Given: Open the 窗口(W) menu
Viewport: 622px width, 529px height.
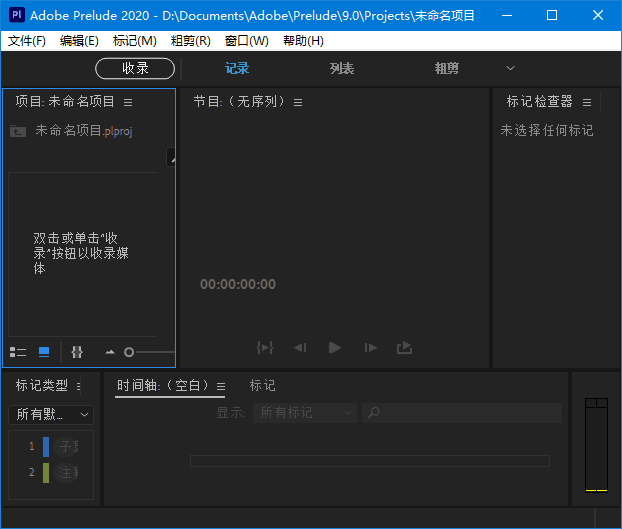Looking at the screenshot, I should click(246, 41).
